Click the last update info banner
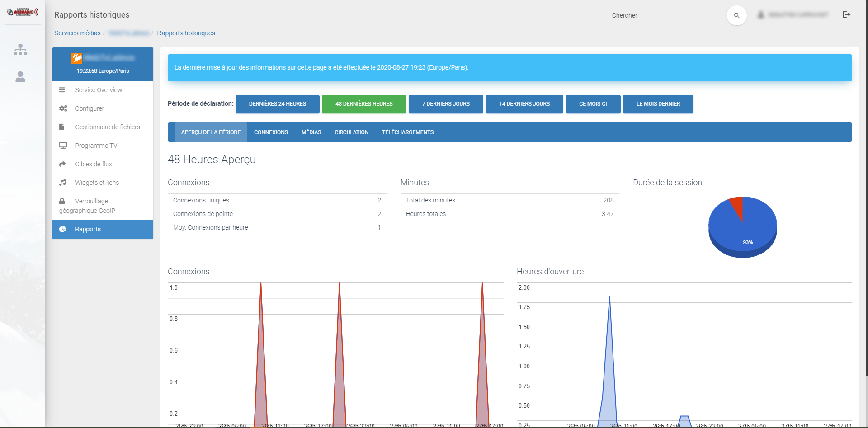Image resolution: width=868 pixels, height=428 pixels. coord(509,68)
